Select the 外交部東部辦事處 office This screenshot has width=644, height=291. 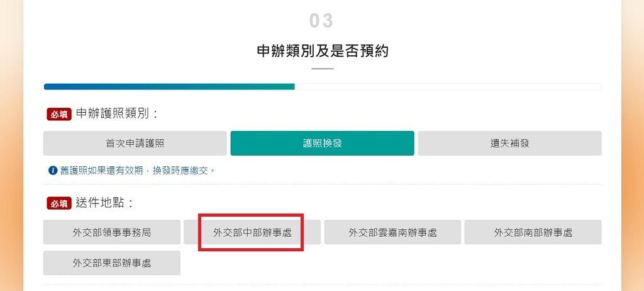[x=112, y=263]
